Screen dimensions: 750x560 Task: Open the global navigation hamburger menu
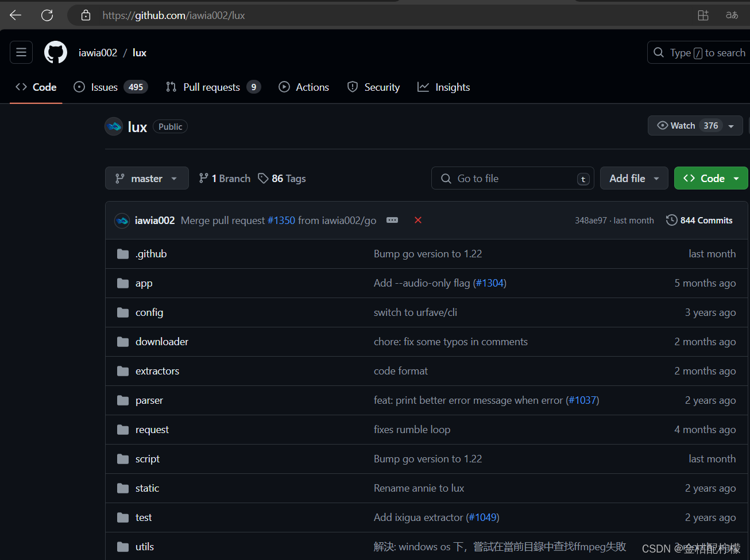click(21, 52)
